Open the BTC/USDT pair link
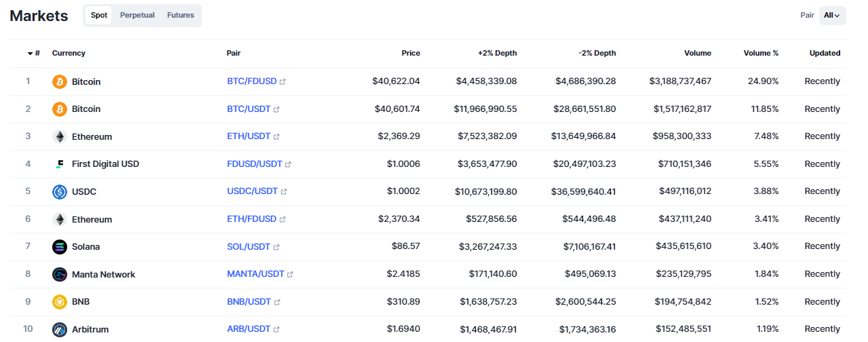Image resolution: width=868 pixels, height=342 pixels. pos(248,109)
